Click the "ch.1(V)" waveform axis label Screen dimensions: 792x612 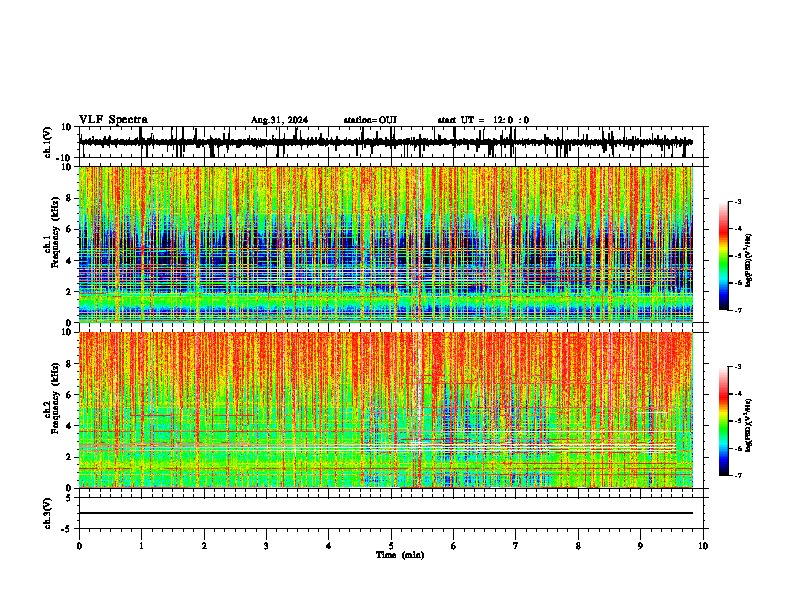click(49, 142)
